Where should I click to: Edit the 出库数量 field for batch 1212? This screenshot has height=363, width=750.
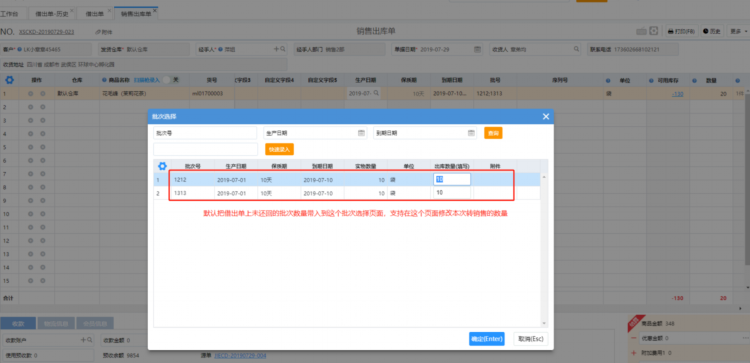(x=452, y=179)
